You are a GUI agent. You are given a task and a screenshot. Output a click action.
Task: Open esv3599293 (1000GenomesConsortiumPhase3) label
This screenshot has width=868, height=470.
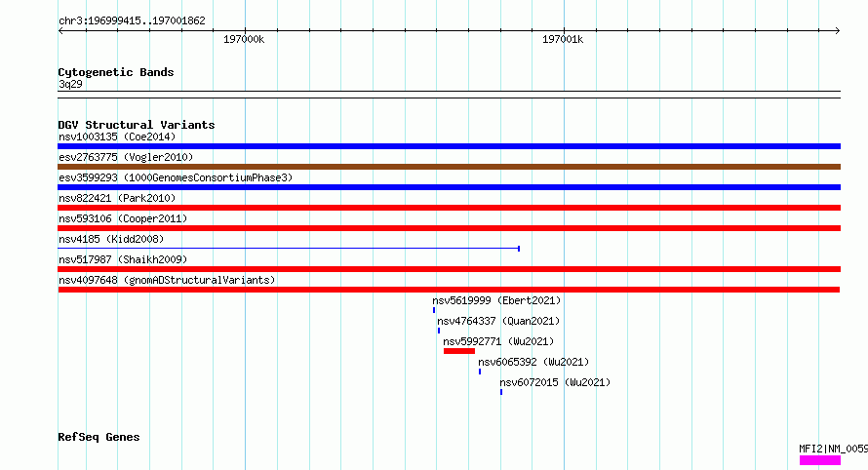[x=176, y=177]
